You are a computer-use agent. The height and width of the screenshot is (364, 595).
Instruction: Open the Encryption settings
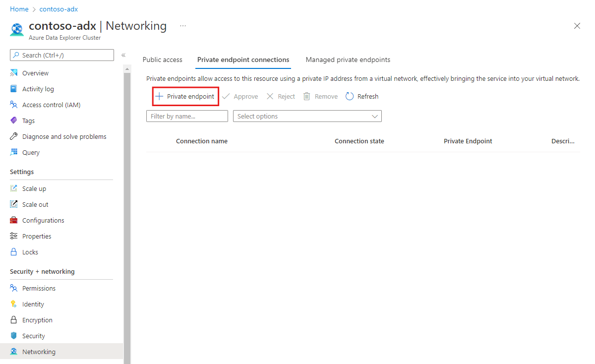click(37, 319)
